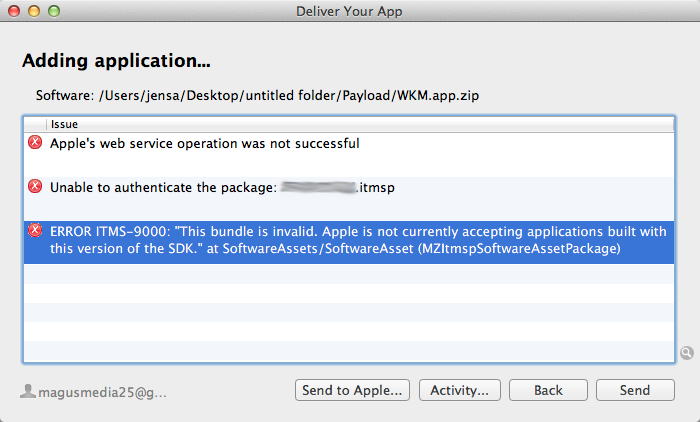Click the error icon on the ITMS-9000 row
The width and height of the screenshot is (700, 422).
pos(35,230)
